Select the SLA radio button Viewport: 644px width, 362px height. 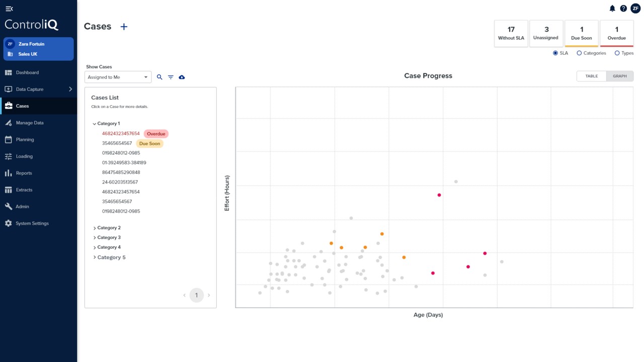pyautogui.click(x=555, y=53)
